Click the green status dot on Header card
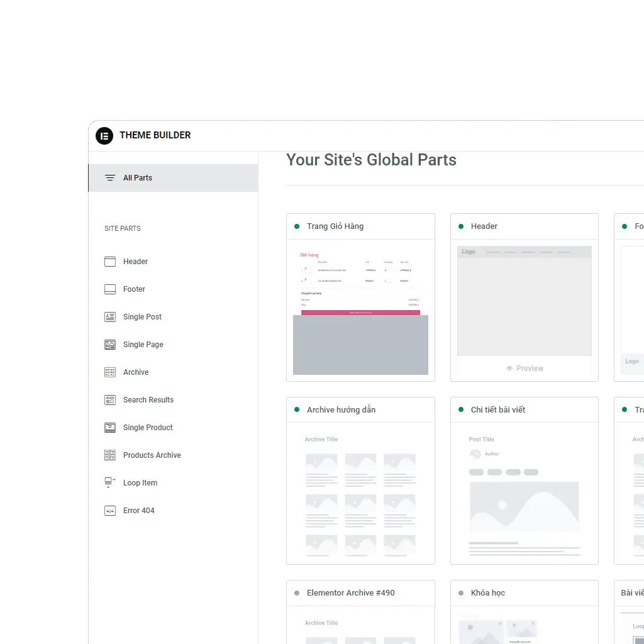Screen dimensions: 644x644 pos(461,226)
